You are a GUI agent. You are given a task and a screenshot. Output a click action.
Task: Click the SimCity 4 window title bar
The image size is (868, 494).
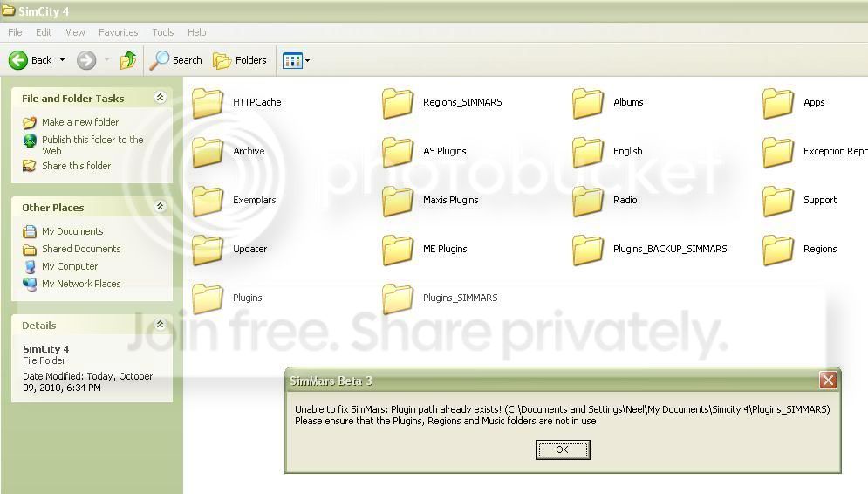pyautogui.click(x=434, y=11)
